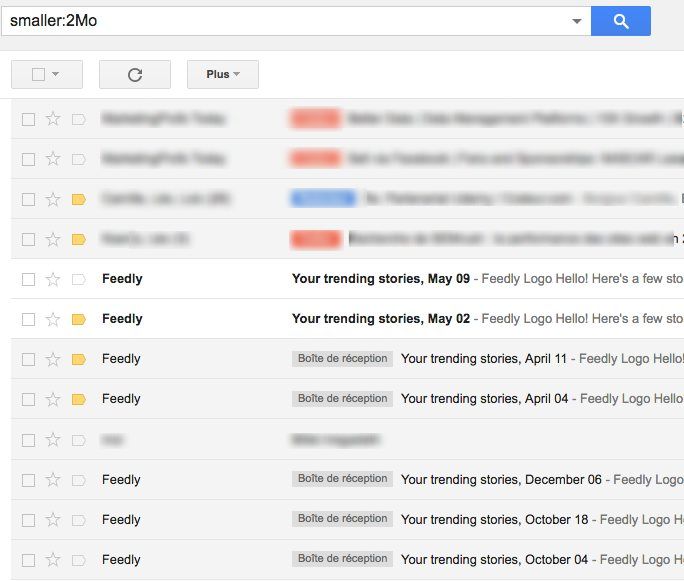The image size is (684, 581).
Task: Open the search options dropdown arrow
Action: click(576, 21)
